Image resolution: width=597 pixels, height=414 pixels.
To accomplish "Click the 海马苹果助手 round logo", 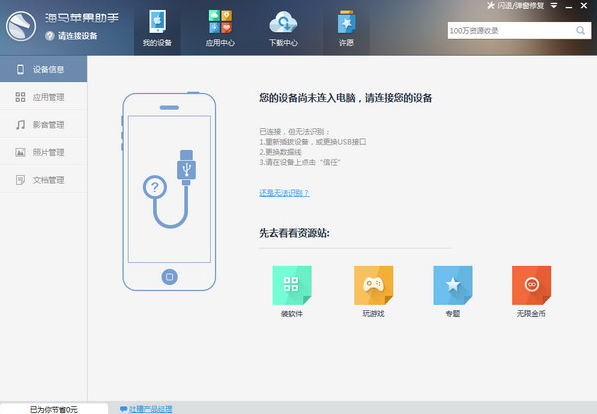I will point(21,26).
